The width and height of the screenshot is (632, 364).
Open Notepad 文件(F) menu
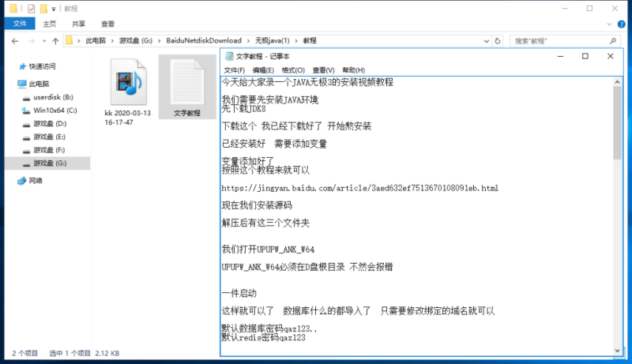click(234, 70)
